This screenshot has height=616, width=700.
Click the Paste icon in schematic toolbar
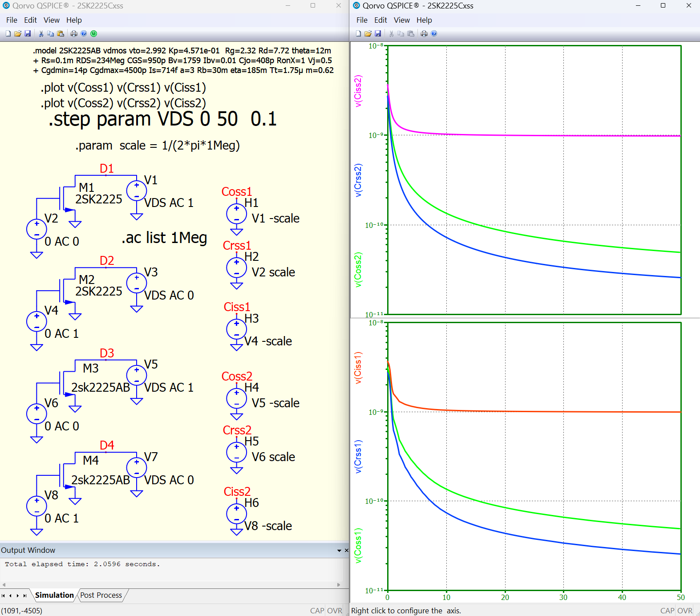coord(61,33)
